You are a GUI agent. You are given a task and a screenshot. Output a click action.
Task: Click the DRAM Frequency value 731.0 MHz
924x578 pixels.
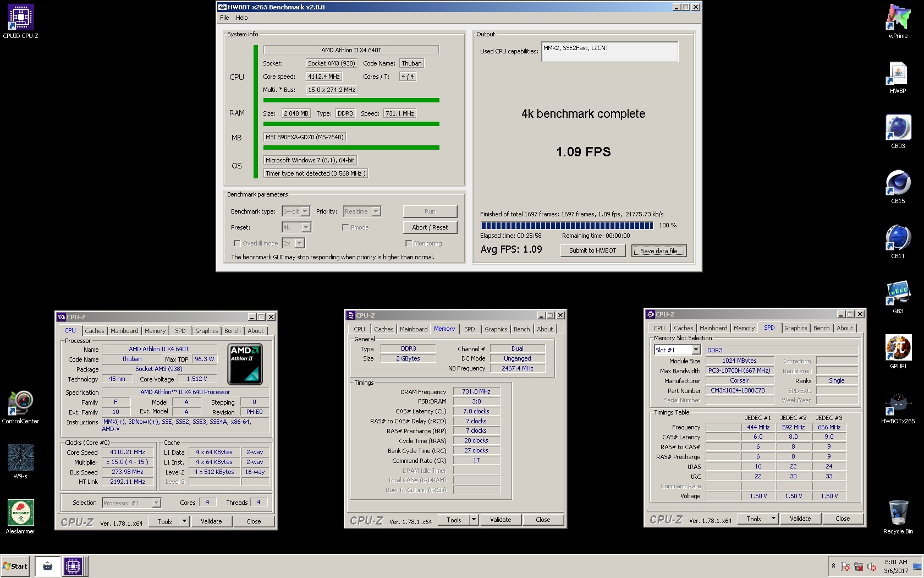pyautogui.click(x=476, y=391)
